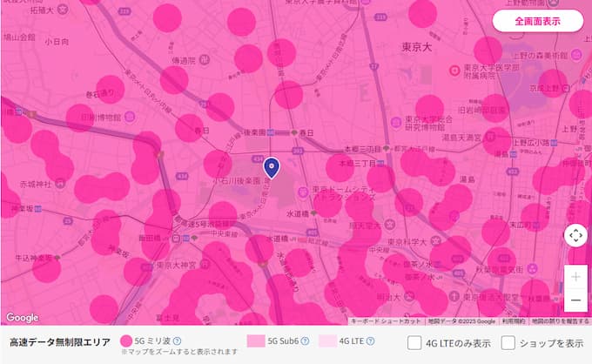Viewport: 592px width, 364px height.
Task: Click the 京成上野 station icon
Action: pos(567,88)
